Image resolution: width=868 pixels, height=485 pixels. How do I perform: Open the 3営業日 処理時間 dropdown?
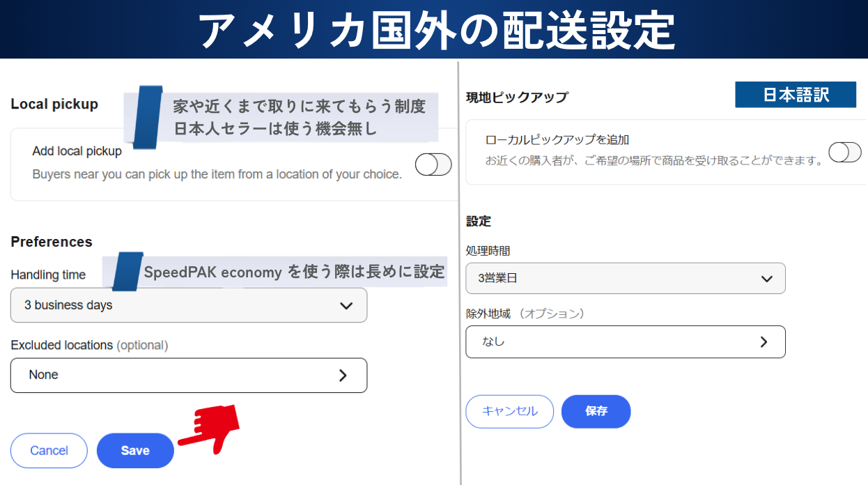point(625,279)
